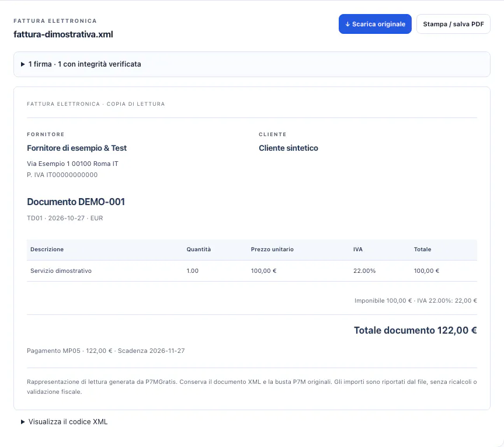Select the file name fattura-dimostrativa.xml
The width and height of the screenshot is (504, 447).
(x=63, y=34)
